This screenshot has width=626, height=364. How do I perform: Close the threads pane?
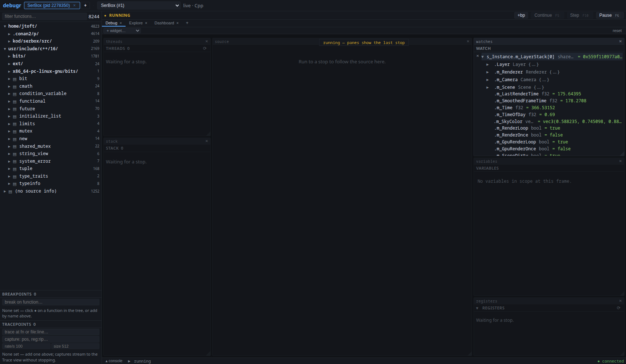[x=207, y=41]
